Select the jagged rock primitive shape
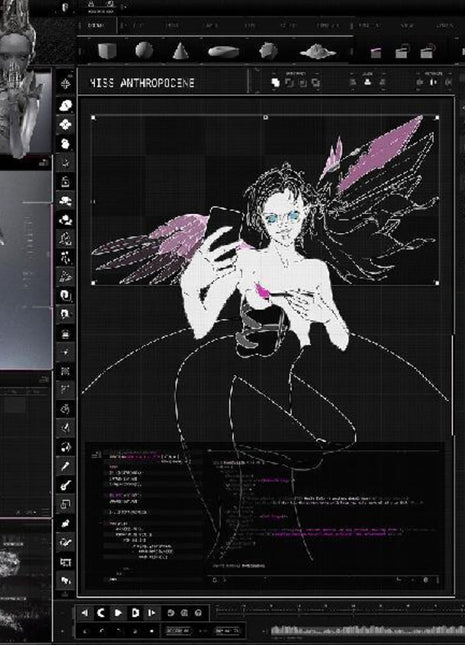The width and height of the screenshot is (465, 645). 268,51
